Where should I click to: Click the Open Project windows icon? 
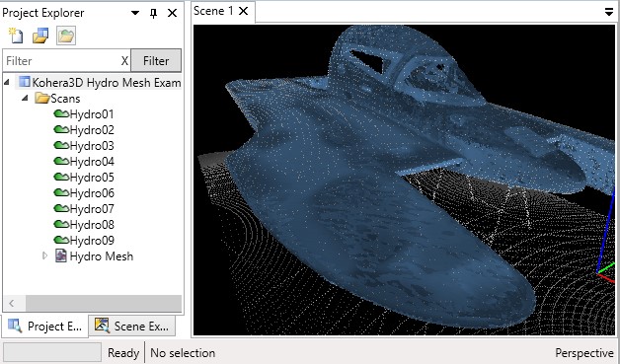(40, 36)
